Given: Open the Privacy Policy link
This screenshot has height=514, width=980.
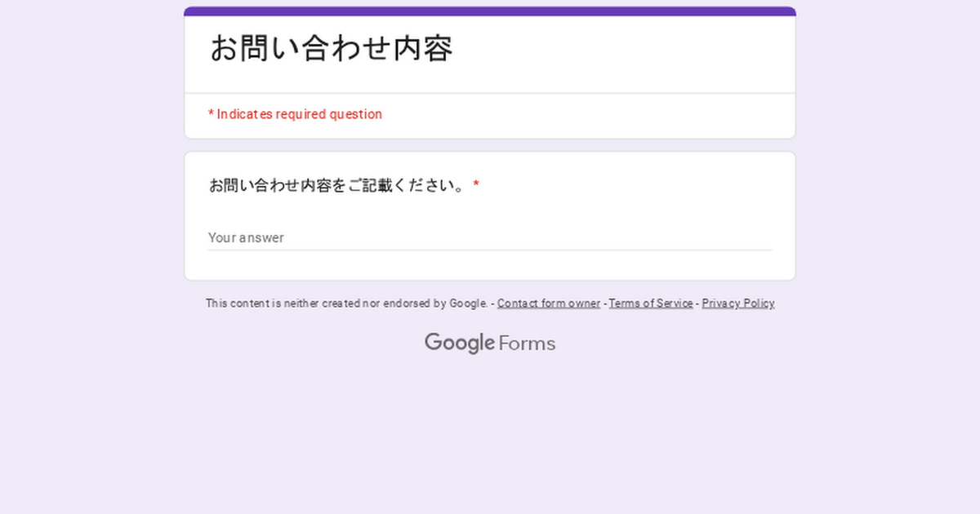Looking at the screenshot, I should tap(737, 304).
